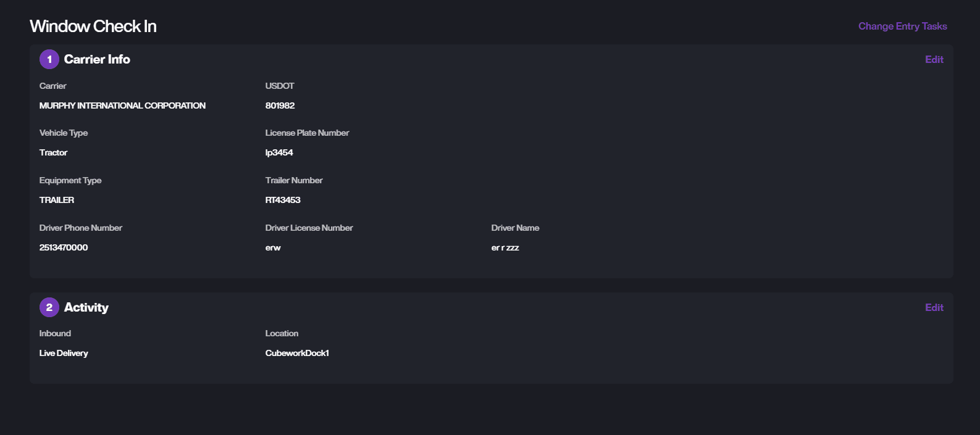980x435 pixels.
Task: Click the TRAILER equipment type value
Action: 57,200
